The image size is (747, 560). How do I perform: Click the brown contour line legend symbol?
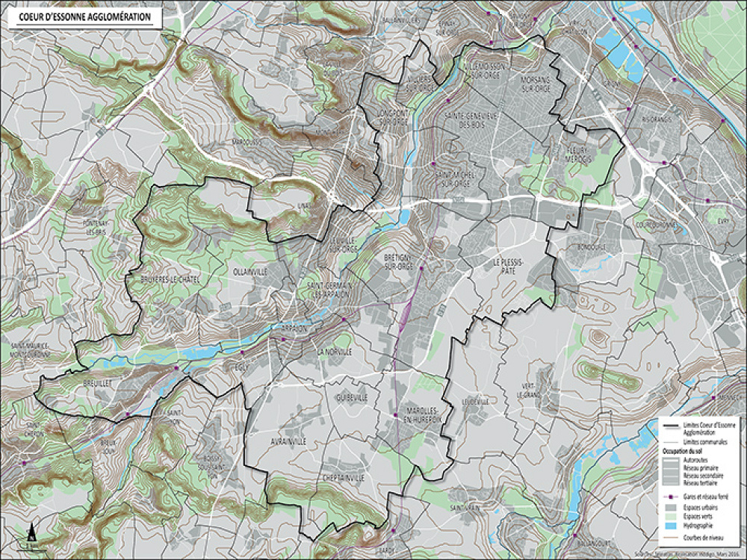pyautogui.click(x=670, y=538)
